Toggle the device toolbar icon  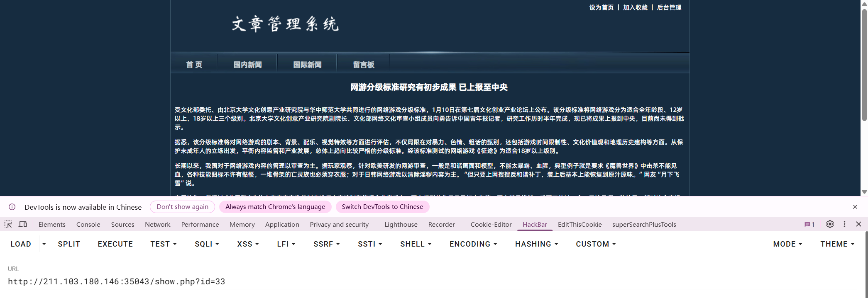pos(23,224)
